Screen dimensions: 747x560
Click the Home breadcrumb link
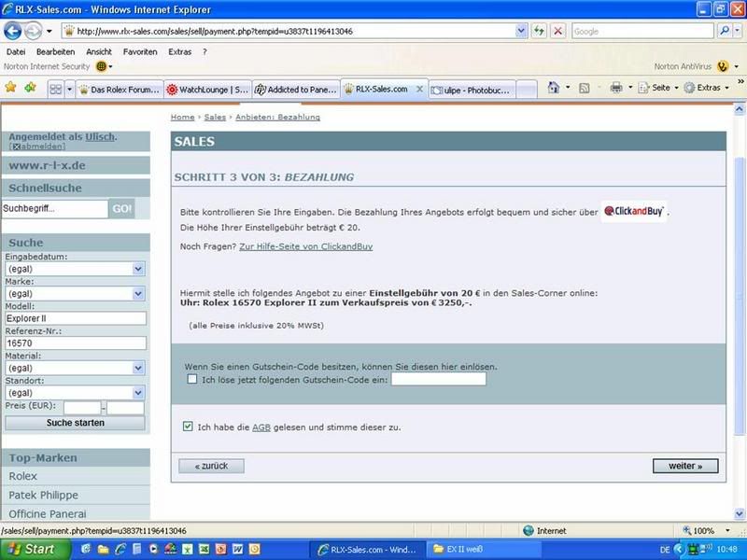coord(182,118)
